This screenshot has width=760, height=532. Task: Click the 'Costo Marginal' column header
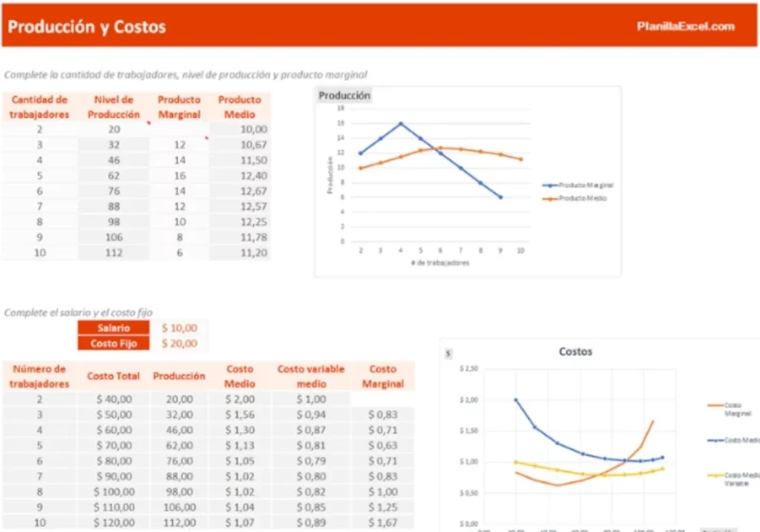[x=383, y=376]
